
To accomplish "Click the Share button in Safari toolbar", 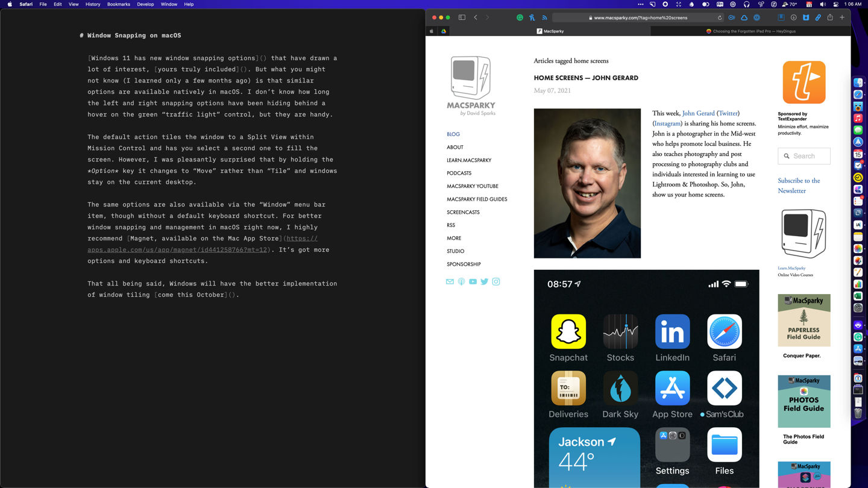I will (830, 17).
